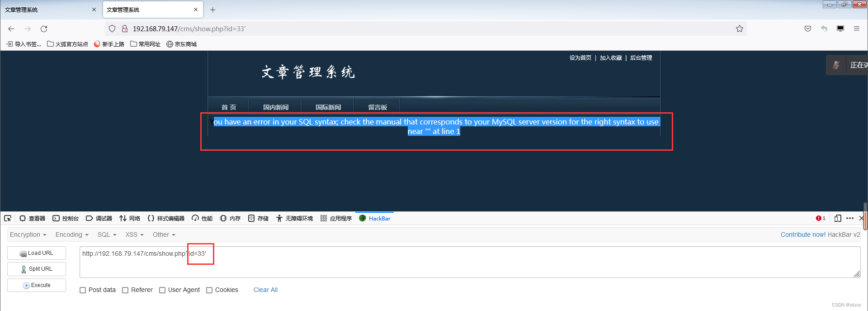868x311 pixels.
Task: Open the 内存 memory panel
Action: [x=230, y=218]
